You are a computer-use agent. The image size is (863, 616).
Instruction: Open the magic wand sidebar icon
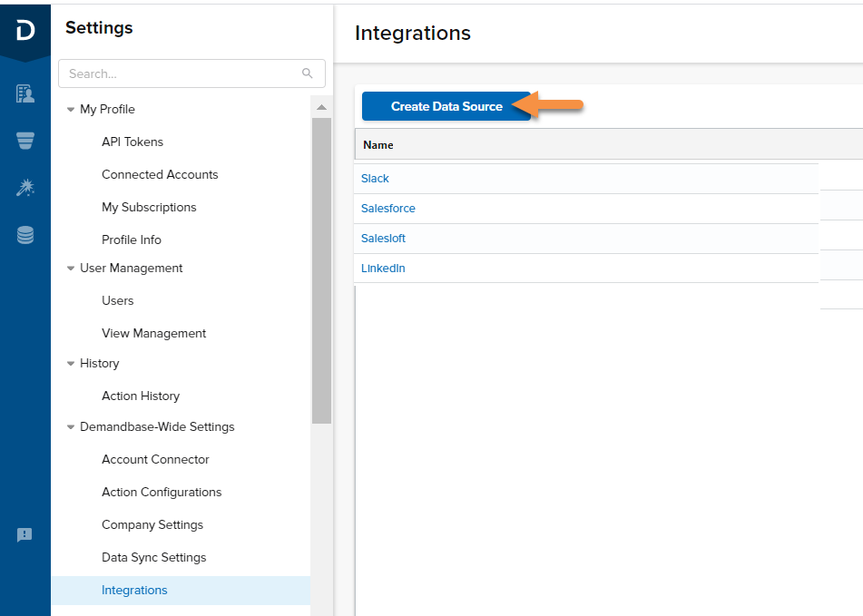[x=25, y=188]
